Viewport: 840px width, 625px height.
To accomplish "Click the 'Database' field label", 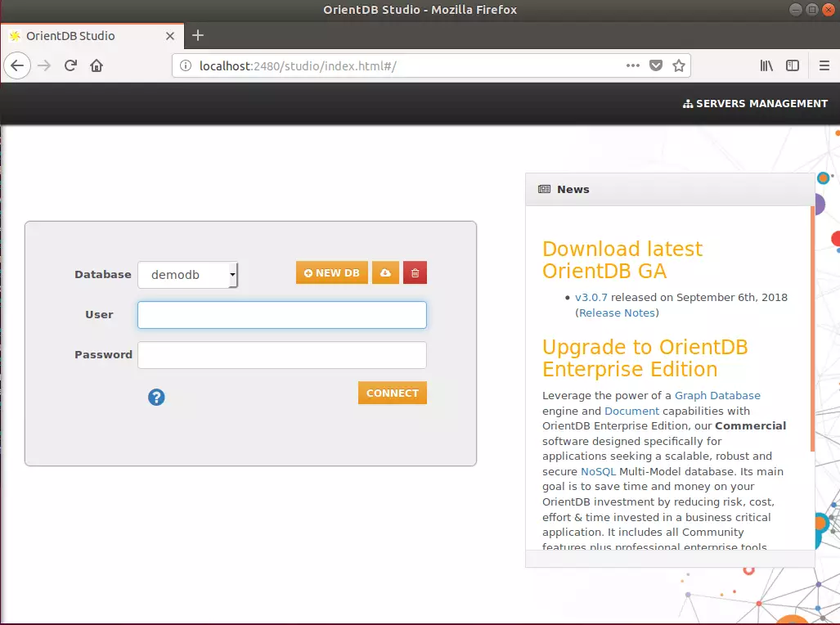I will [103, 274].
